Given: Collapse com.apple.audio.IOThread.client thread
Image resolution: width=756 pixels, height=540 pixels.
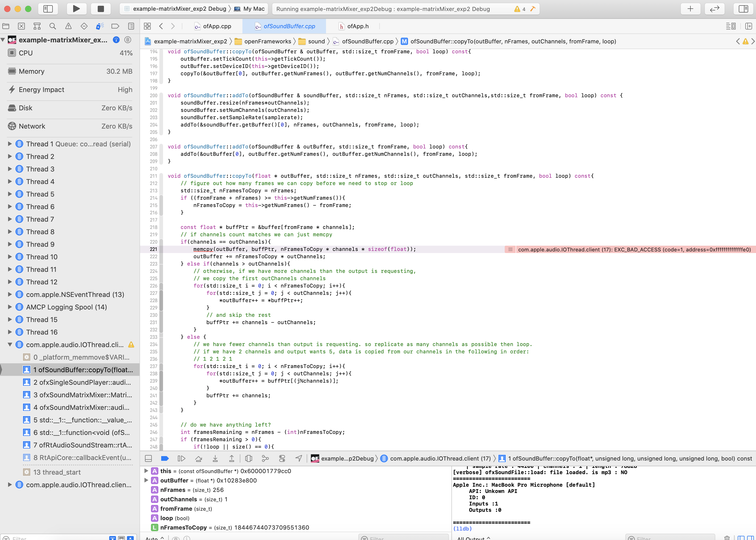Looking at the screenshot, I should click(10, 344).
